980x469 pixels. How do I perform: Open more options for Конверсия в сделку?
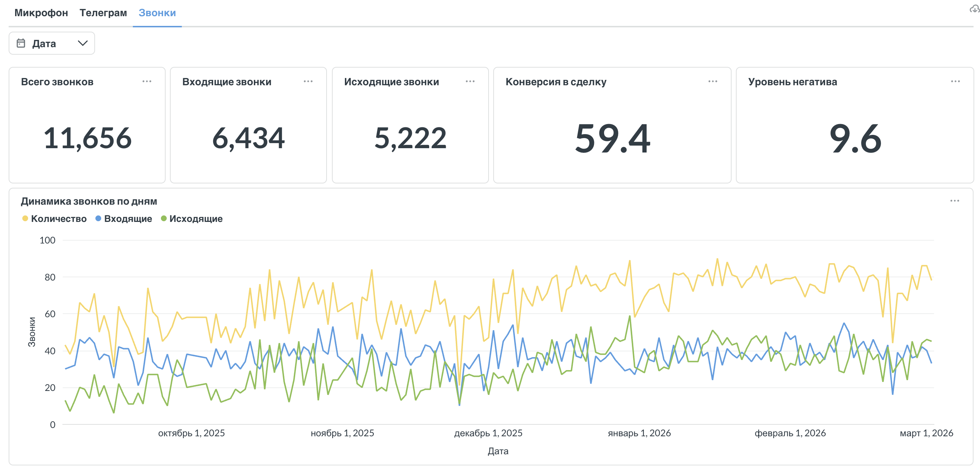[x=712, y=81]
